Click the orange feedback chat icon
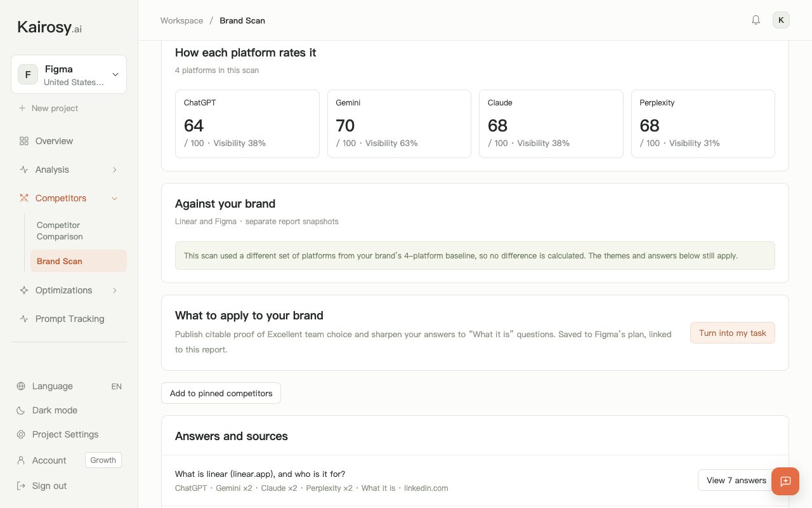 tap(785, 481)
